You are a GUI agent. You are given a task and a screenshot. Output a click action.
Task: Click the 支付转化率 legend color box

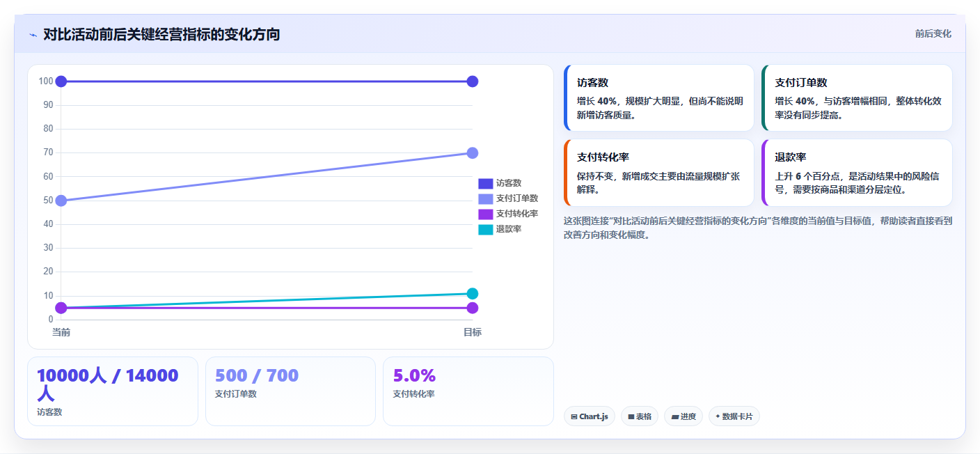pyautogui.click(x=485, y=214)
